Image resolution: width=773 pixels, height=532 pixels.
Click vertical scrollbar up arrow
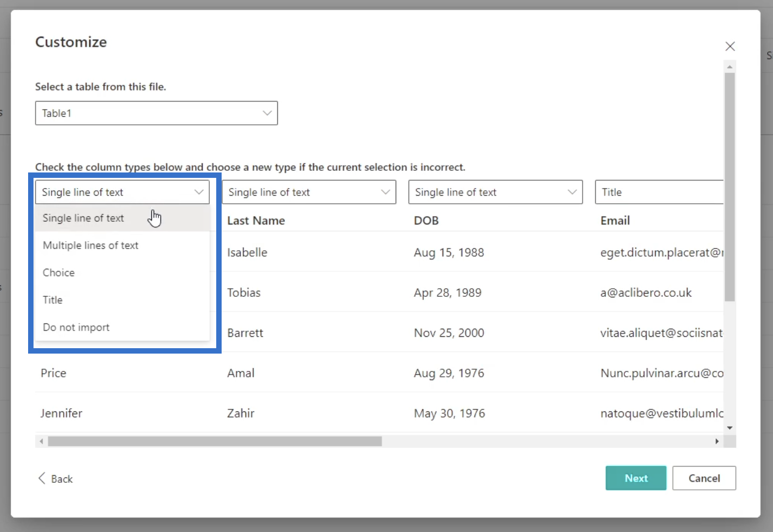[x=730, y=68]
